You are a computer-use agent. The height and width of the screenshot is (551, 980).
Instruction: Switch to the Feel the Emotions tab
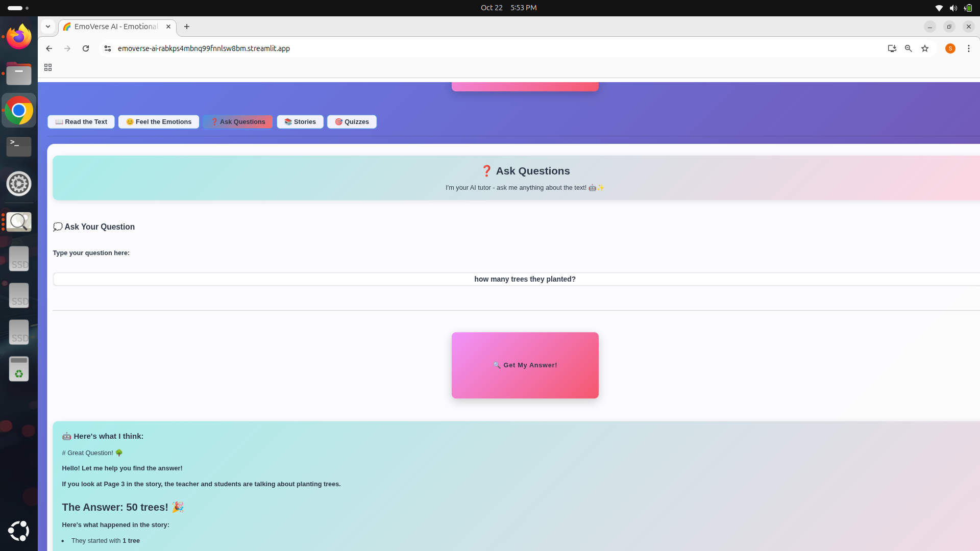pos(159,122)
